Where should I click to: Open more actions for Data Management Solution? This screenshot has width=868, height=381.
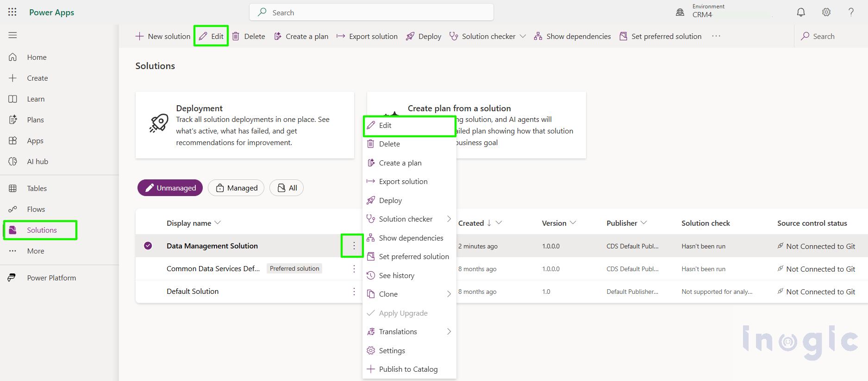pos(354,246)
